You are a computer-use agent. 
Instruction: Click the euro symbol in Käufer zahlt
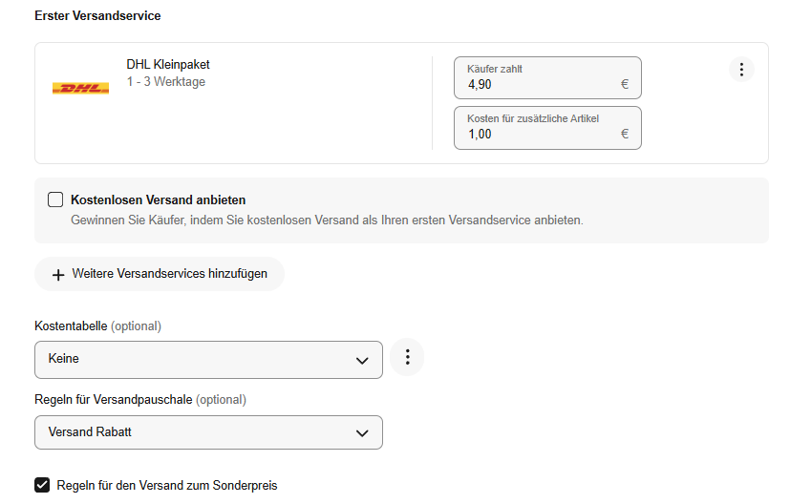tap(625, 84)
